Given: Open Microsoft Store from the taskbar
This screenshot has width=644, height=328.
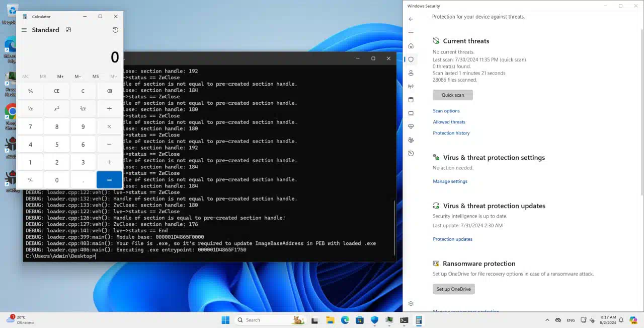Looking at the screenshot, I should click(360, 320).
